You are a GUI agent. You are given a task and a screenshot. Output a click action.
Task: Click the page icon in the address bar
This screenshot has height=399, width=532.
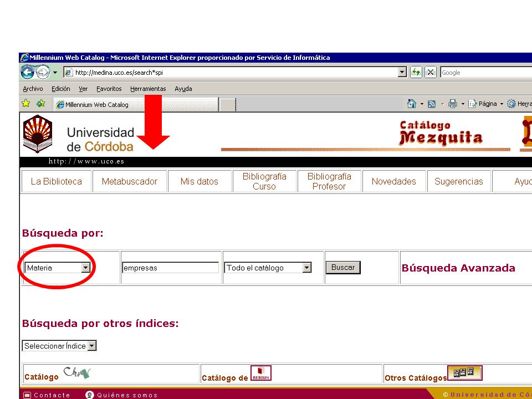tap(69, 72)
